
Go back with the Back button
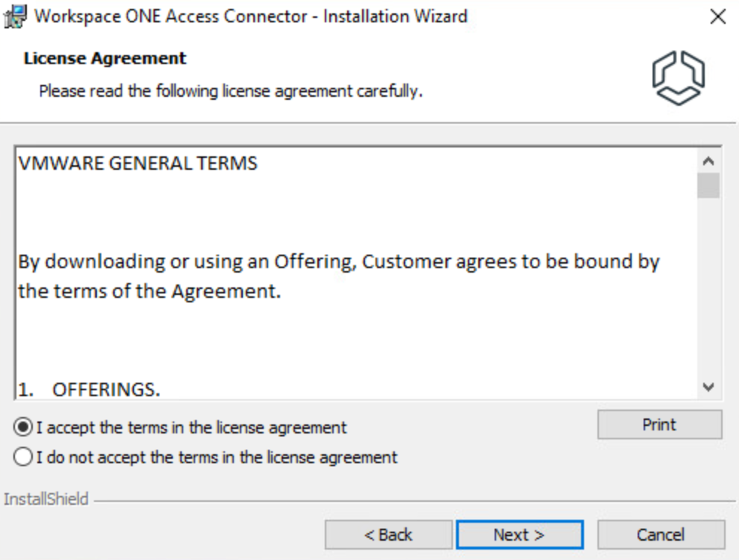point(388,535)
